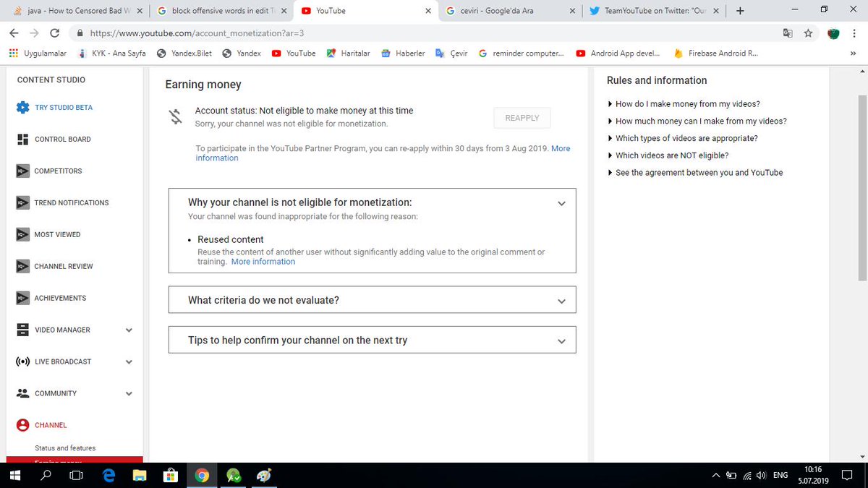Viewport: 868px width, 488px height.
Task: Click the ENG language indicator in tray
Action: pos(780,475)
